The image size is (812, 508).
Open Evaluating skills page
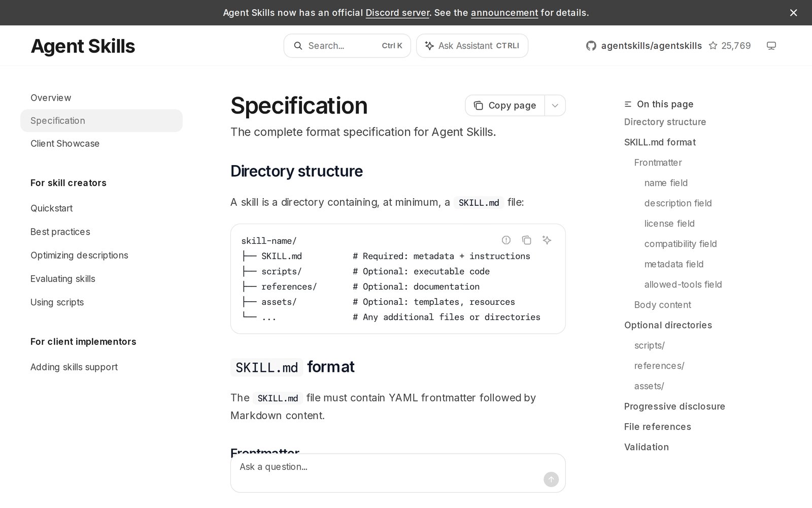pos(63,278)
